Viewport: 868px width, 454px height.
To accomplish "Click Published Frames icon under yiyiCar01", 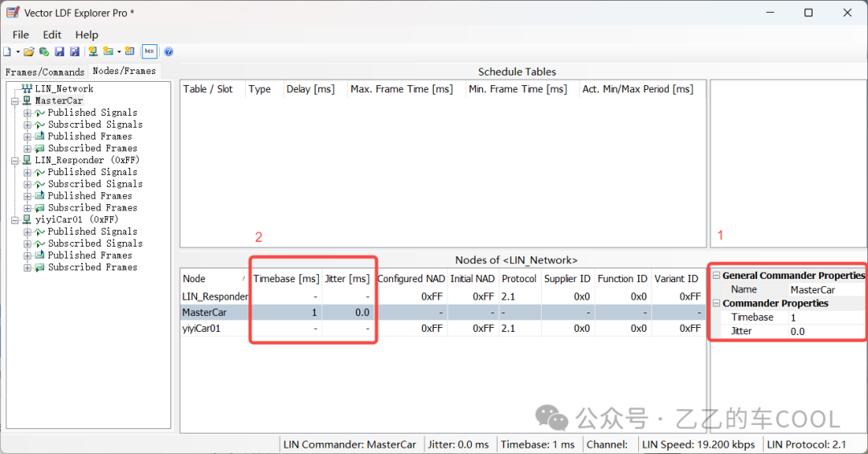I will [x=39, y=256].
